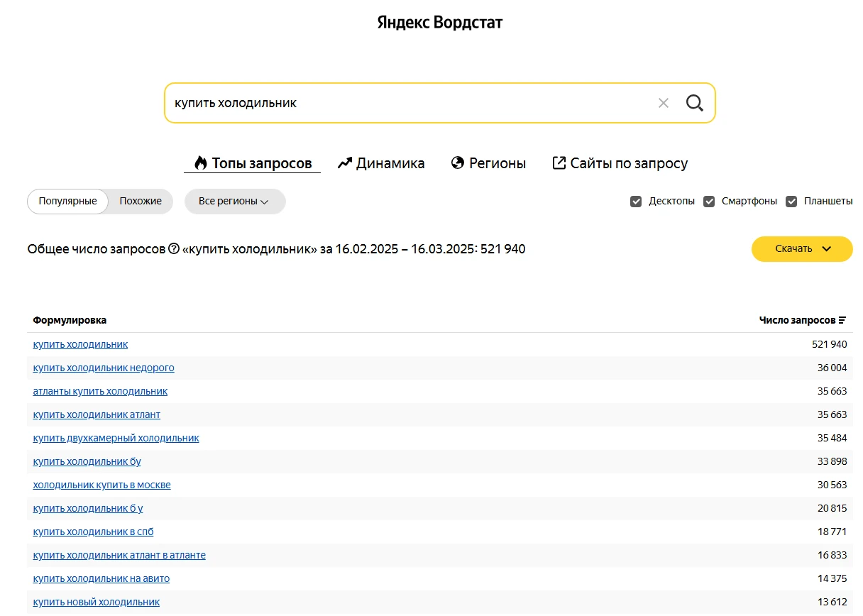Open the Скачать download dropdown

802,249
